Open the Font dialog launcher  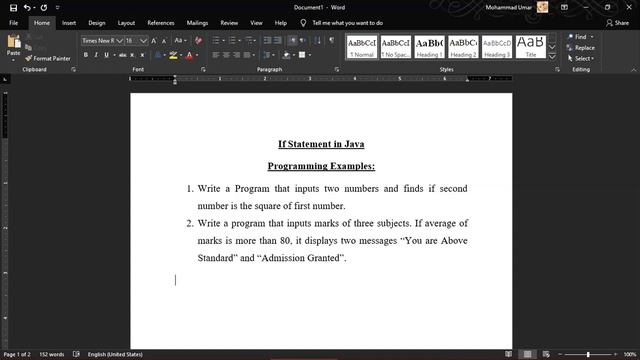tap(203, 70)
